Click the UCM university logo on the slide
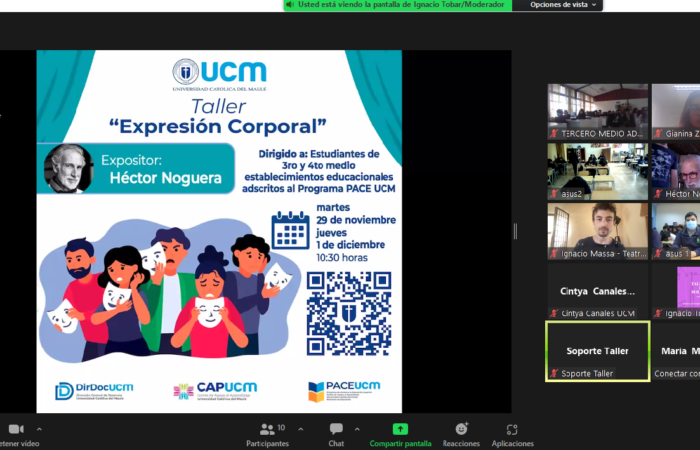The width and height of the screenshot is (700, 450). (x=219, y=75)
